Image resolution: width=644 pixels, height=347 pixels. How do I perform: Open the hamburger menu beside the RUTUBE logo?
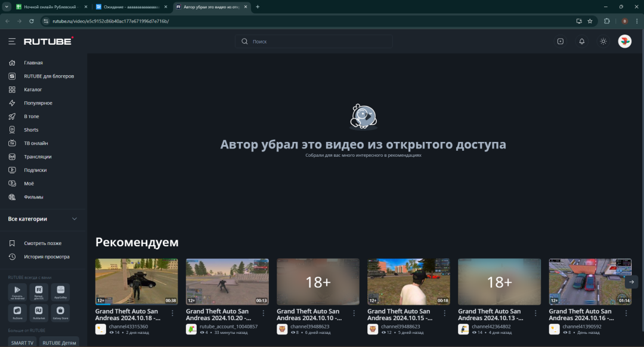[12, 41]
